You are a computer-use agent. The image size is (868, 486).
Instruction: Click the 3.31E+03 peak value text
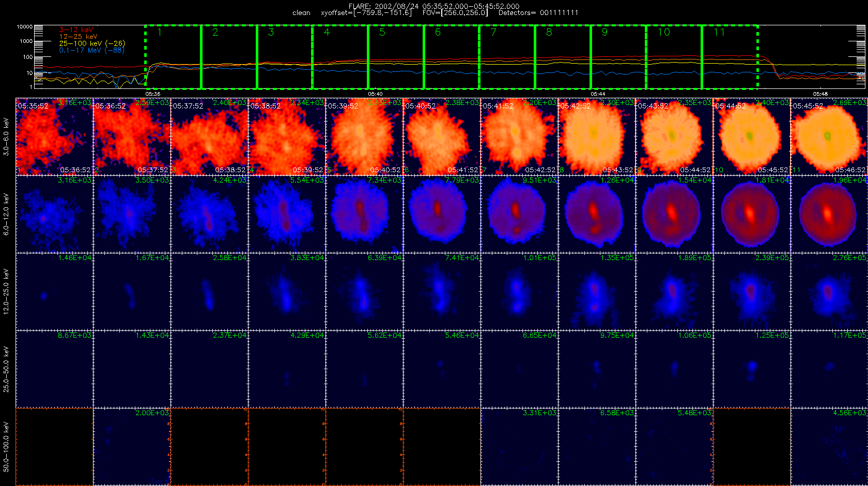pyautogui.click(x=540, y=413)
